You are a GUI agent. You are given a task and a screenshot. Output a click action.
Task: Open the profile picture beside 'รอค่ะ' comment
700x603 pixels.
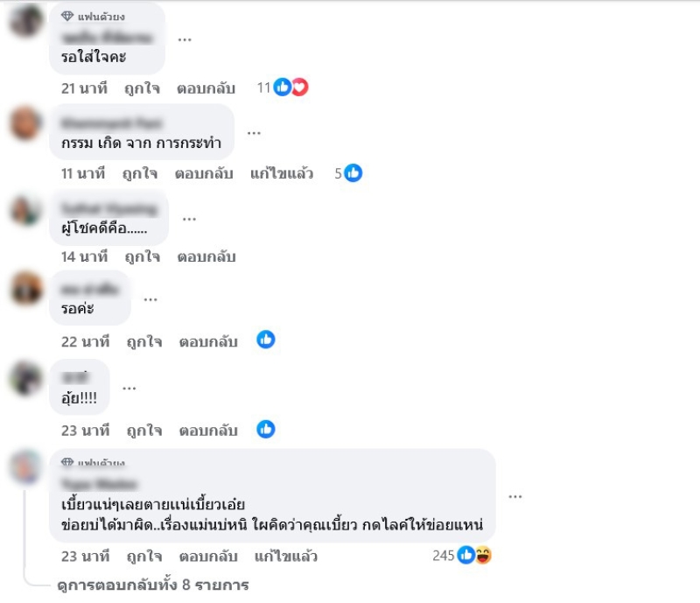click(26, 288)
